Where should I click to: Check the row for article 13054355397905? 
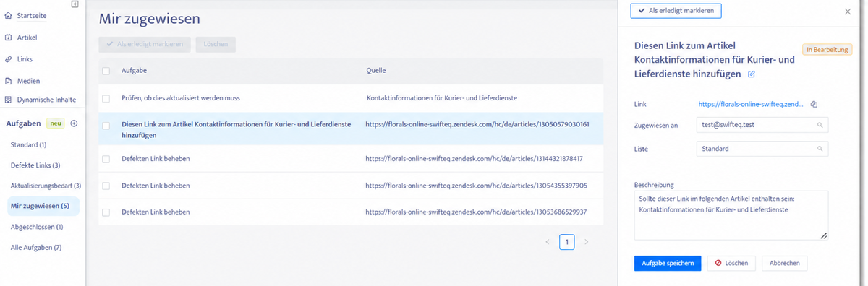click(x=106, y=186)
